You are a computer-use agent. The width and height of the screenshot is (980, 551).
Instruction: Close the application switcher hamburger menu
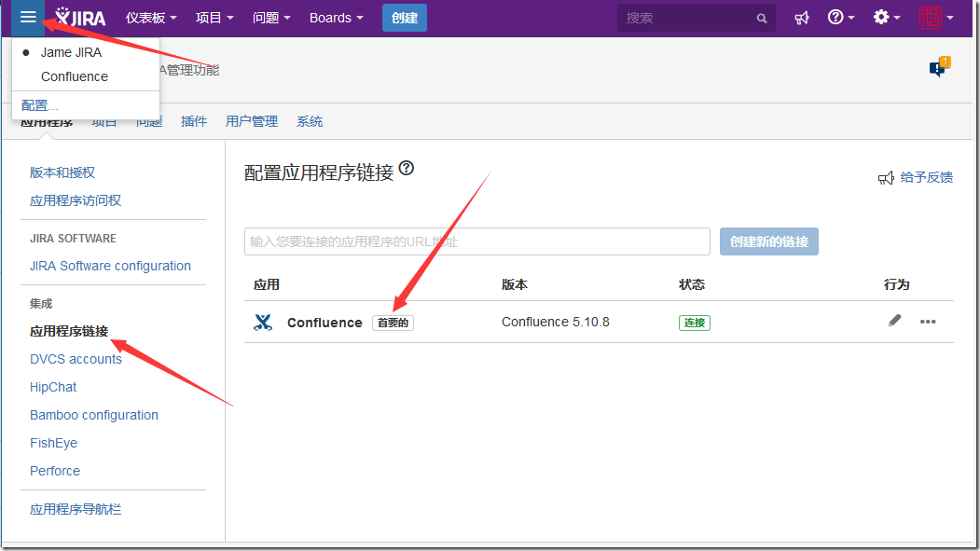pyautogui.click(x=28, y=18)
